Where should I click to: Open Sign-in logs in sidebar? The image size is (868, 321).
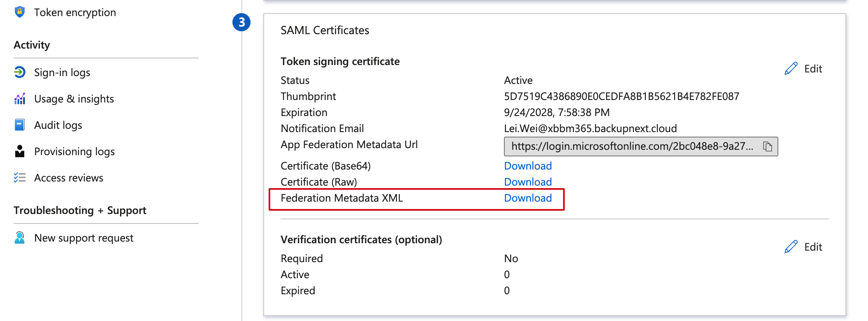62,72
